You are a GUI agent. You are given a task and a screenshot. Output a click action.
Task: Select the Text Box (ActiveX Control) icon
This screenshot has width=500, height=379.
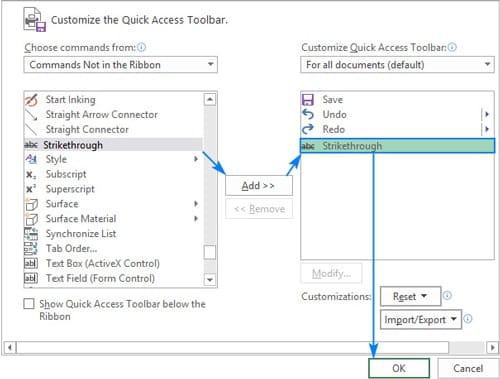31,263
